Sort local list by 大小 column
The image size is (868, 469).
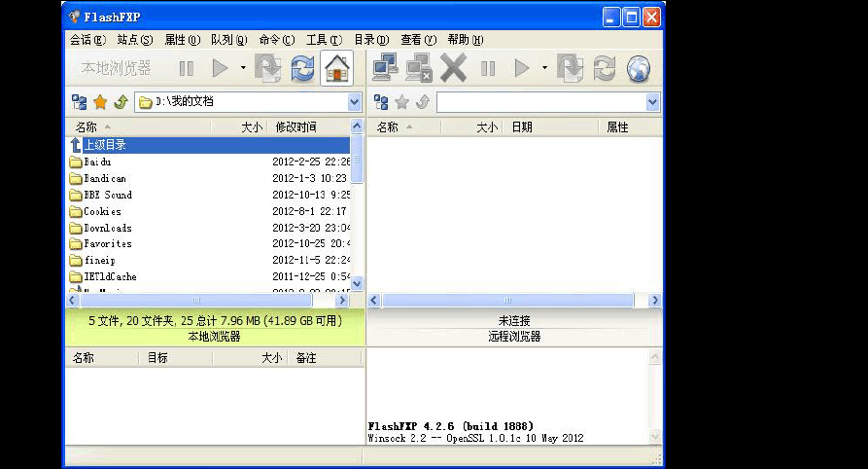pos(240,126)
